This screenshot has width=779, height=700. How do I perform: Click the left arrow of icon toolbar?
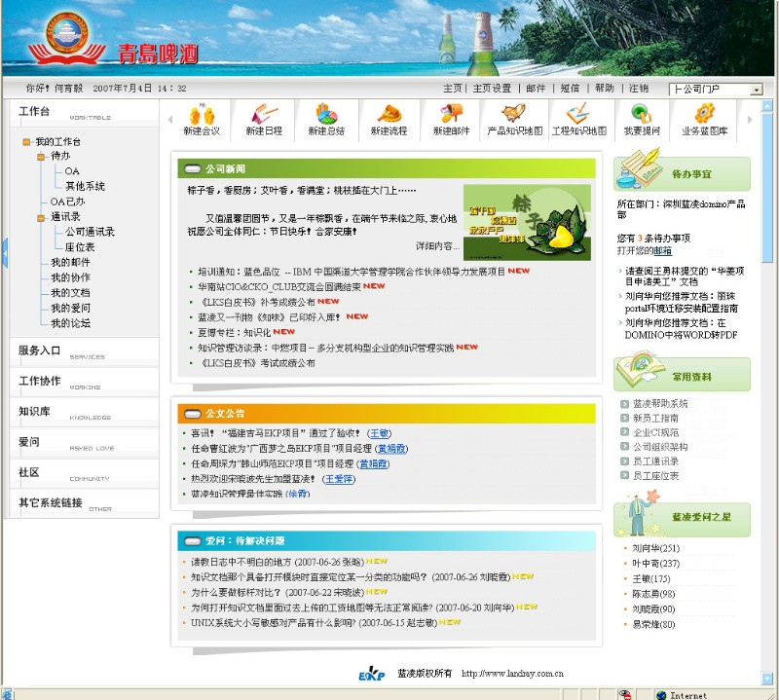170,119
